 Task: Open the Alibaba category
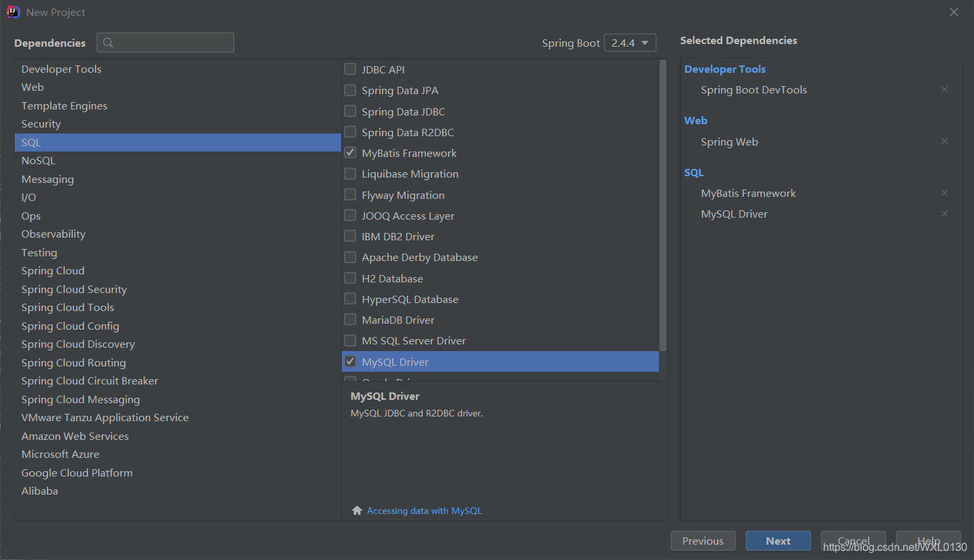pos(178,491)
